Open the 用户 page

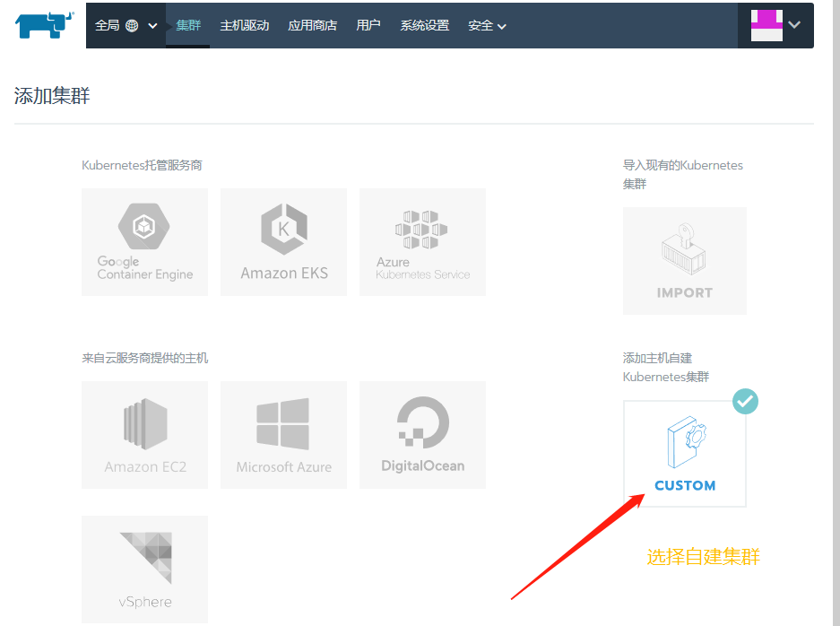[x=368, y=25]
